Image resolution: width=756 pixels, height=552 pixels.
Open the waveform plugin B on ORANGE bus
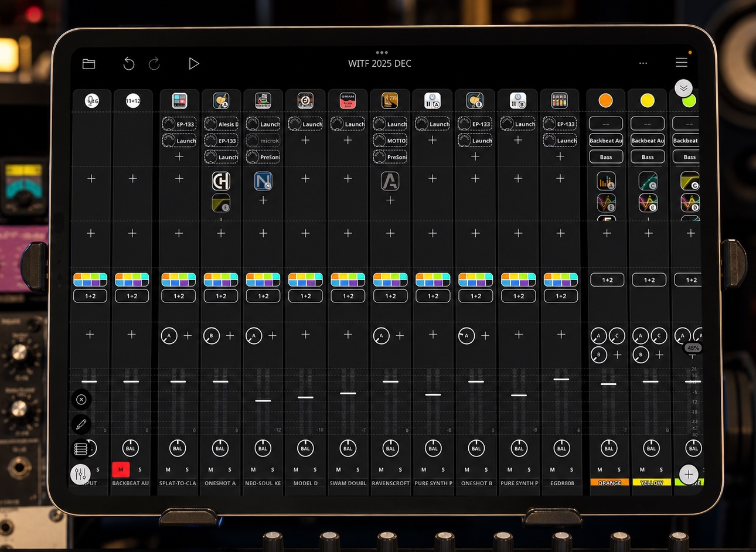(x=606, y=203)
